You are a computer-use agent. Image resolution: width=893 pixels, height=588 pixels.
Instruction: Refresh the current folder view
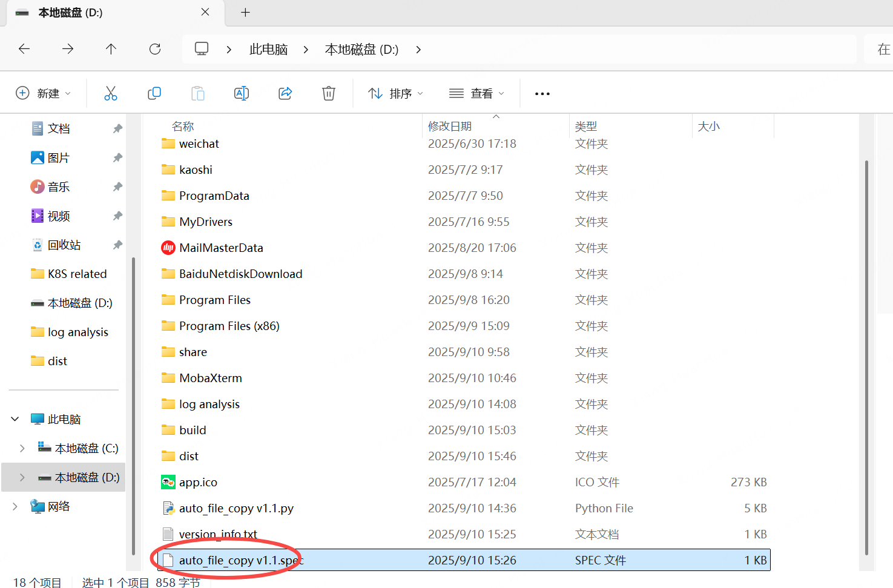(x=155, y=49)
